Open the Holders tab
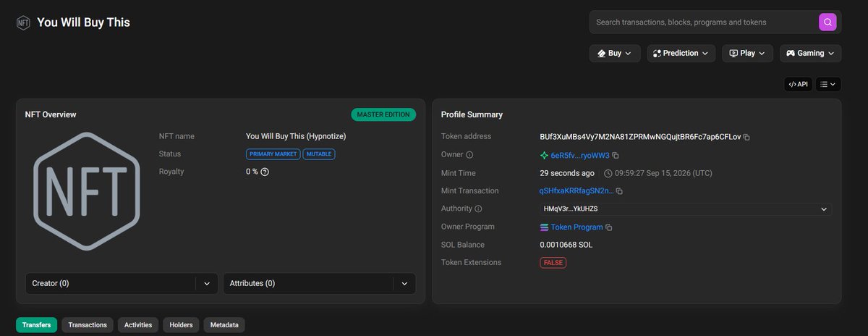This screenshot has width=868, height=336. click(x=181, y=325)
